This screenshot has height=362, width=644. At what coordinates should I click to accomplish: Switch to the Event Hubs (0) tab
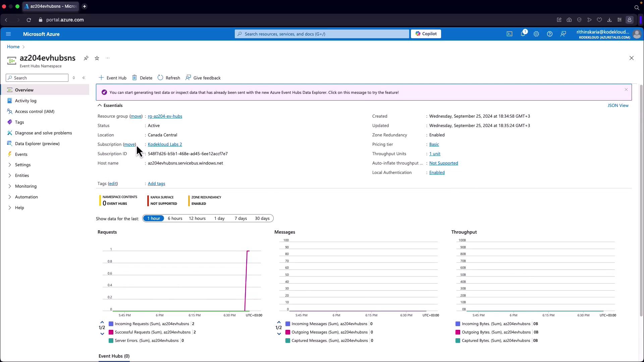click(114, 356)
